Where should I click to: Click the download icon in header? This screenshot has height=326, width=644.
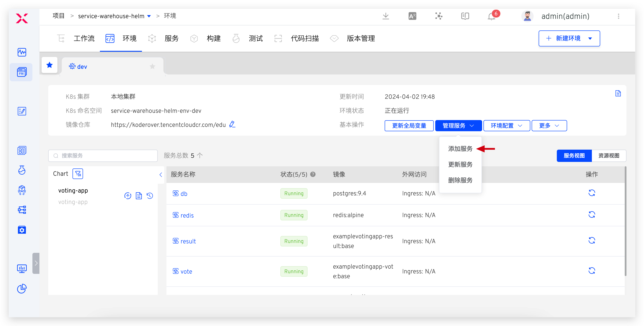coord(386,16)
